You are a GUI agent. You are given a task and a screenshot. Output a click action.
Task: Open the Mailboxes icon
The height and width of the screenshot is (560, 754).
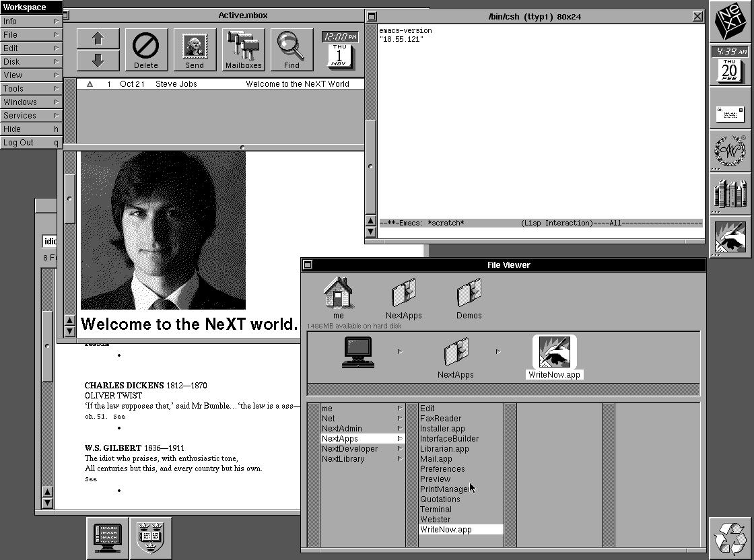click(x=243, y=50)
